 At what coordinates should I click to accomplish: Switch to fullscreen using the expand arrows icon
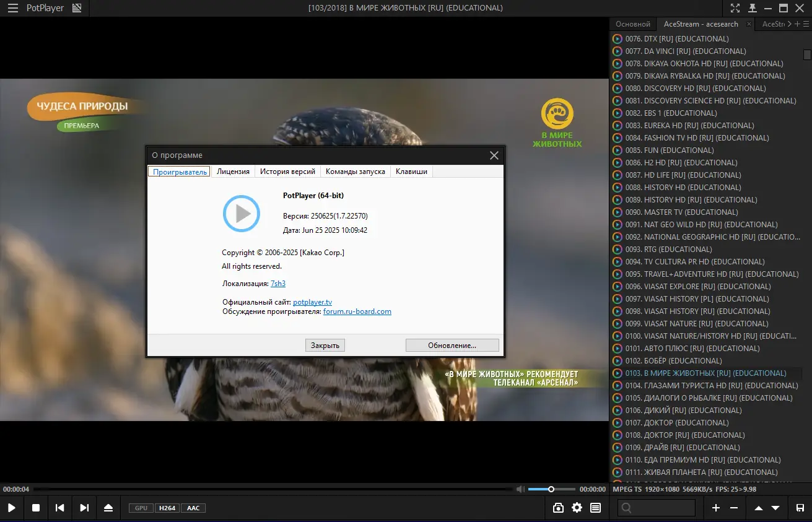coord(735,8)
